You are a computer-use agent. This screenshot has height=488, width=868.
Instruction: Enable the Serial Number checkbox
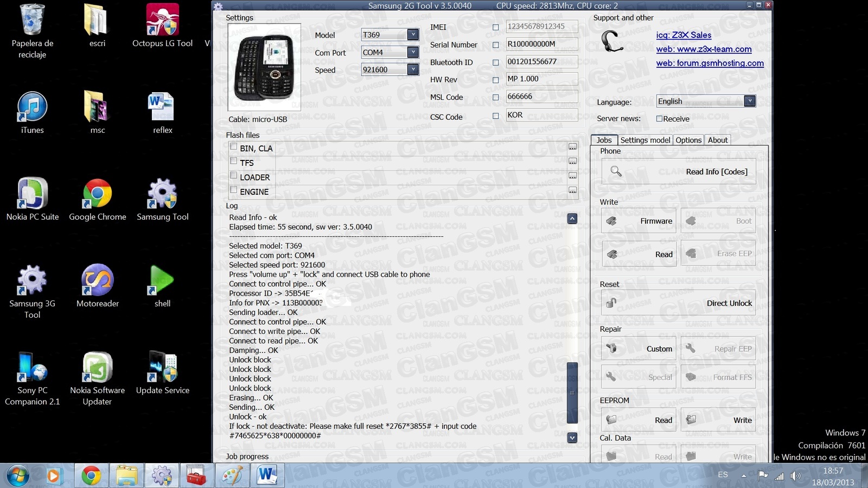click(x=495, y=45)
